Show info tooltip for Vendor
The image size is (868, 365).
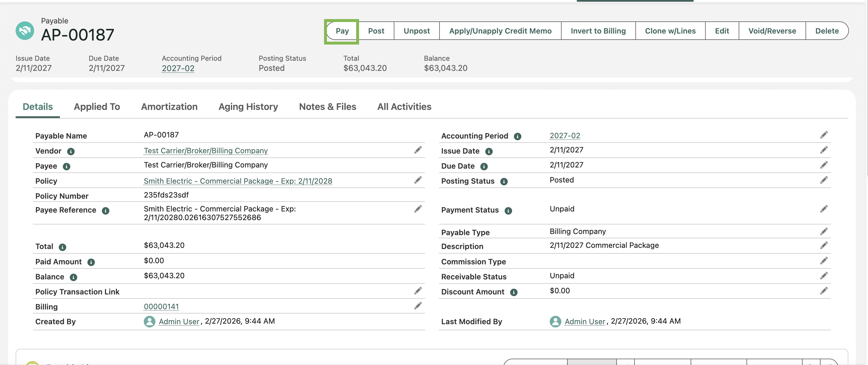tap(71, 152)
